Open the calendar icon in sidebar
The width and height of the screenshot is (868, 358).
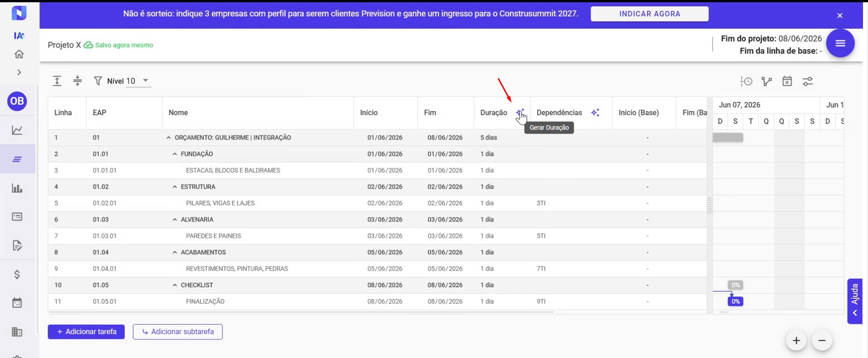coord(17,303)
